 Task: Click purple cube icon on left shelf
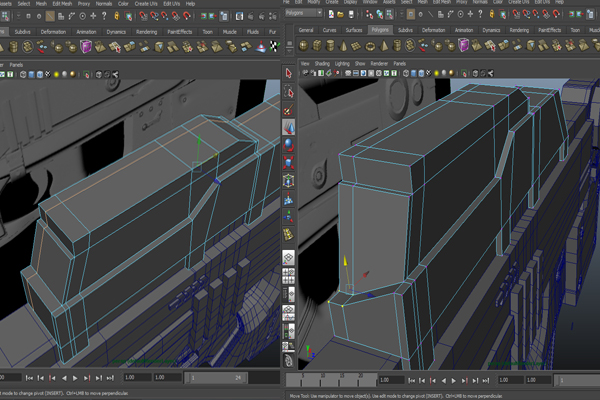85,47
